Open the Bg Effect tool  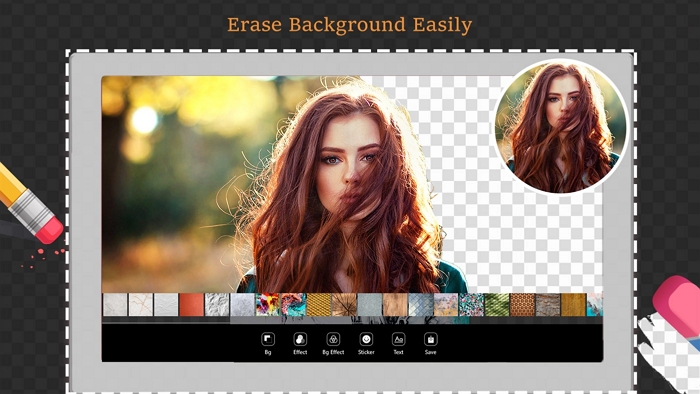333,344
